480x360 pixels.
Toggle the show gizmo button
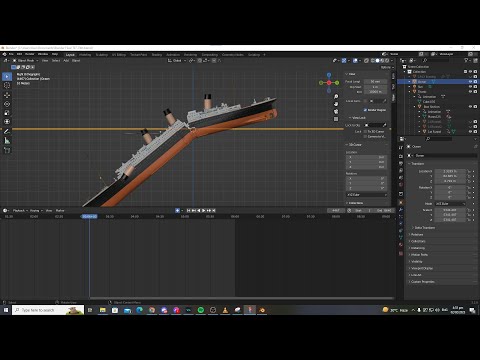point(344,61)
